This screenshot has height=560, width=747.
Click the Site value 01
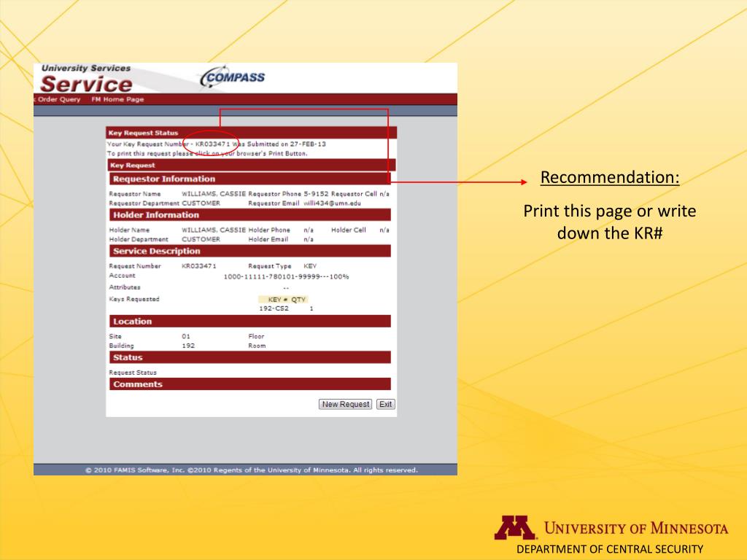point(186,336)
